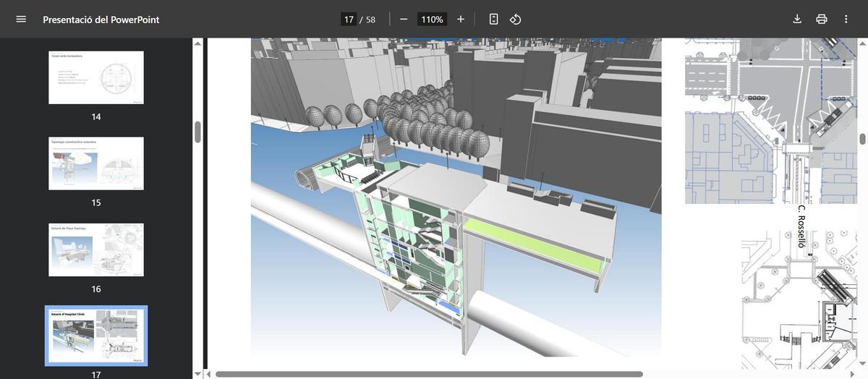This screenshot has height=379, width=868.
Task: Edit the page number field showing 17
Action: (349, 20)
